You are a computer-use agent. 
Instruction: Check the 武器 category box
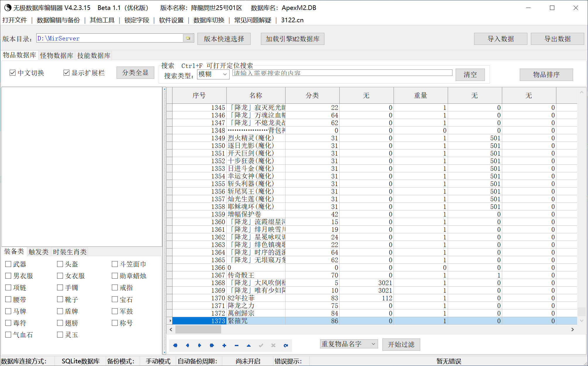[8, 264]
